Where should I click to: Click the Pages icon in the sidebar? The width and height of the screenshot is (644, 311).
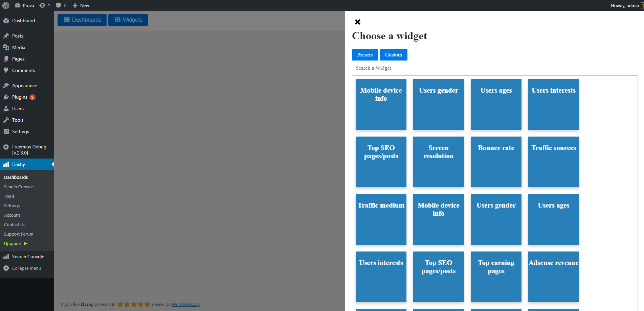click(x=6, y=59)
